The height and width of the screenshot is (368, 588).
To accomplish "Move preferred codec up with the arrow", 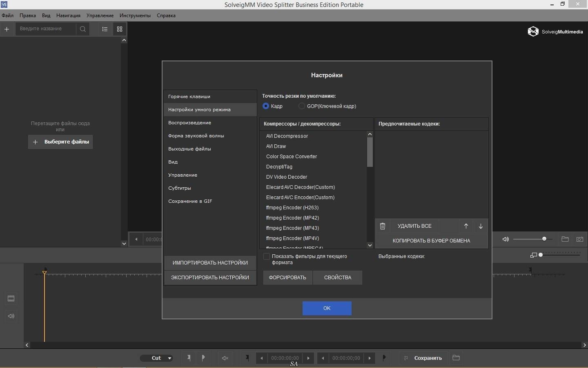I will click(x=466, y=226).
